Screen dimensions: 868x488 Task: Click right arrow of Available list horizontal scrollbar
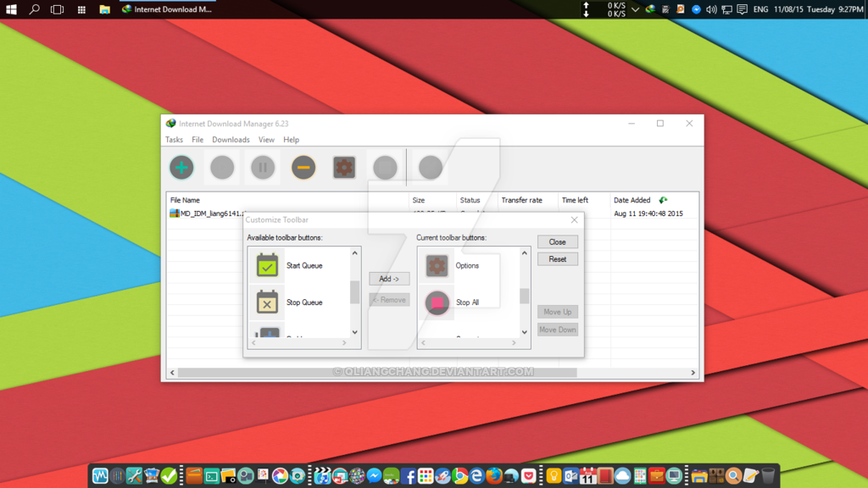pyautogui.click(x=344, y=343)
